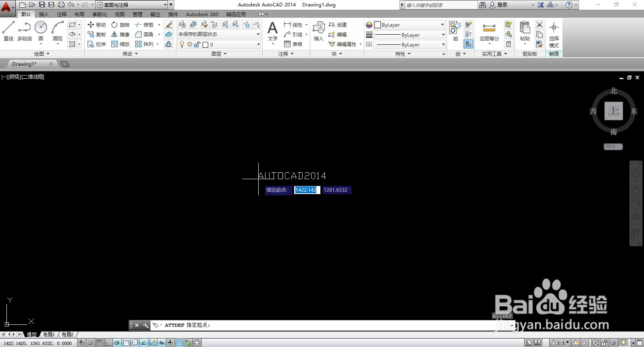Screen dimensions: 644x347
Task: Click the Select Mode (选择模式) touch tool
Action: pyautogui.click(x=554, y=34)
